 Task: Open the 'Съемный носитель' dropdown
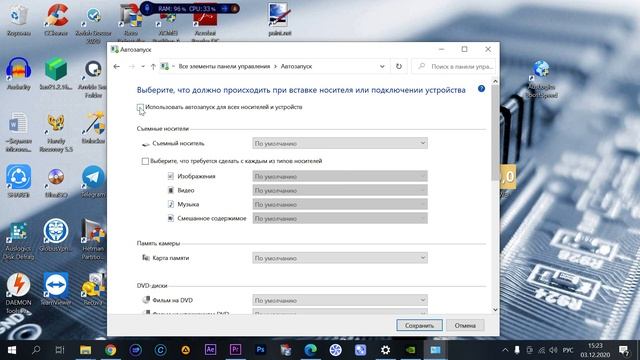tap(340, 143)
